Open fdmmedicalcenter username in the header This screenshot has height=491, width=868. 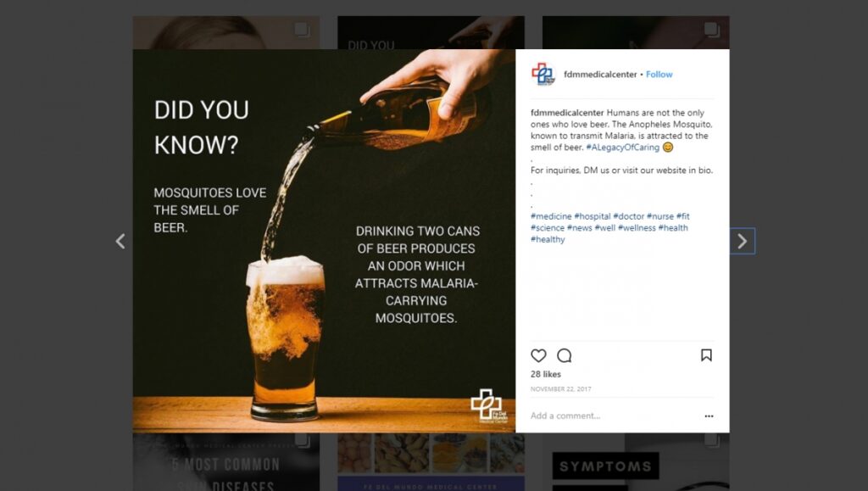pos(600,74)
